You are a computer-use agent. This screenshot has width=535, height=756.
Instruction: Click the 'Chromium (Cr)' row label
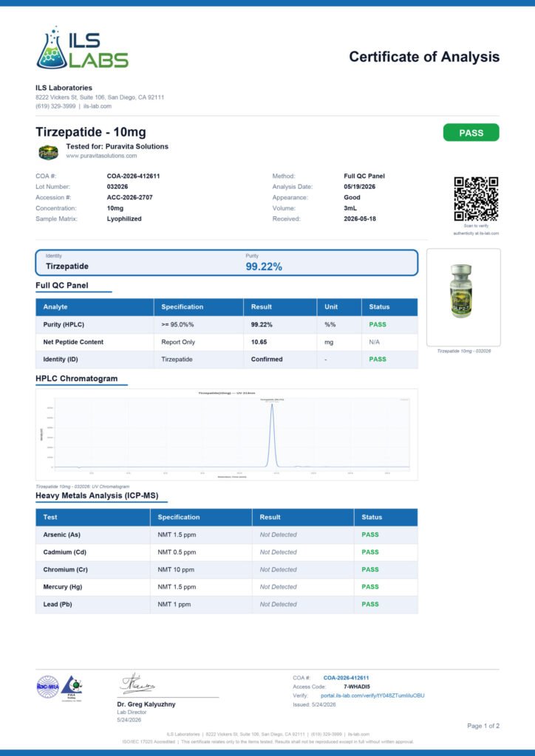click(x=66, y=569)
